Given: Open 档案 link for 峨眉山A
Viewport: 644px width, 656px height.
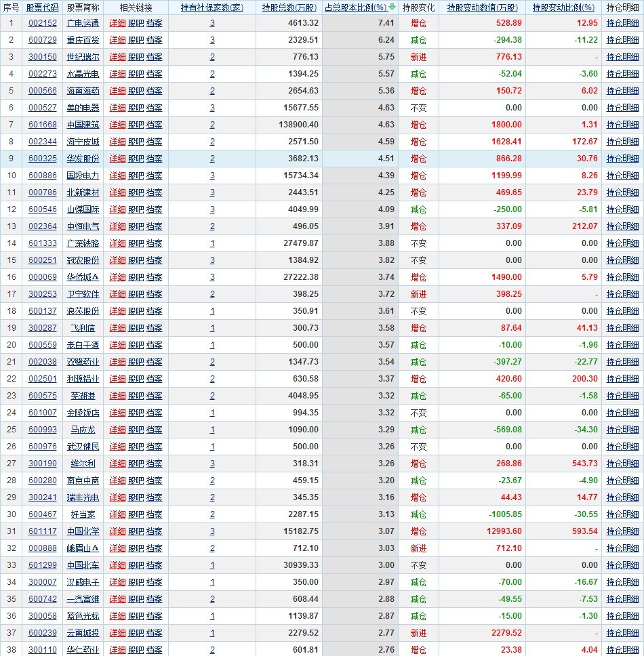Looking at the screenshot, I should click(x=155, y=548).
